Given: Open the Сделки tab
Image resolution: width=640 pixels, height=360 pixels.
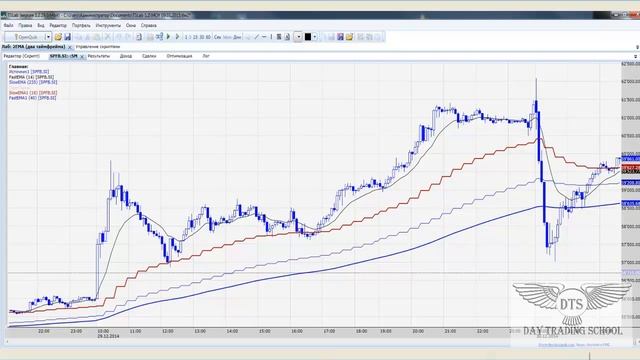Looking at the screenshot, I should [x=149, y=56].
